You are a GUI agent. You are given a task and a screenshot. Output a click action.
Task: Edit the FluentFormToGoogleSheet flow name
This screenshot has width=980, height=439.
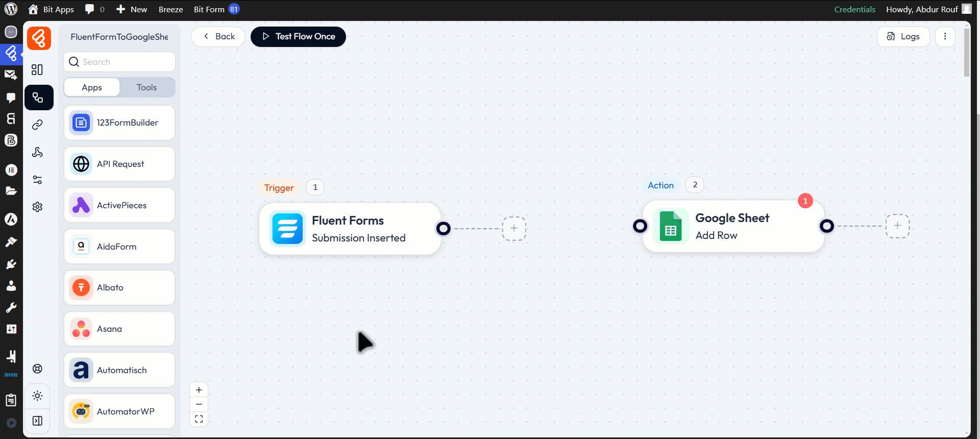[x=119, y=37]
